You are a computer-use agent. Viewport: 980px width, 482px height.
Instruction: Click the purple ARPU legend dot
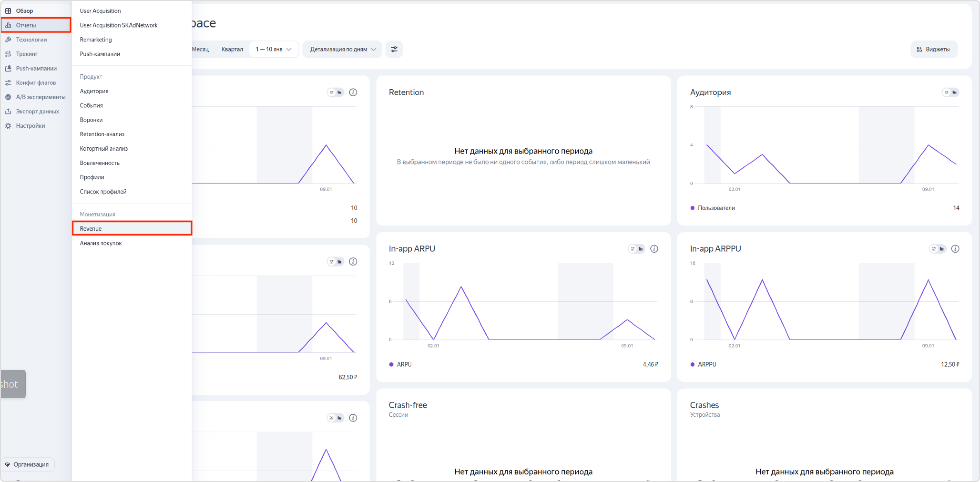[x=391, y=364]
